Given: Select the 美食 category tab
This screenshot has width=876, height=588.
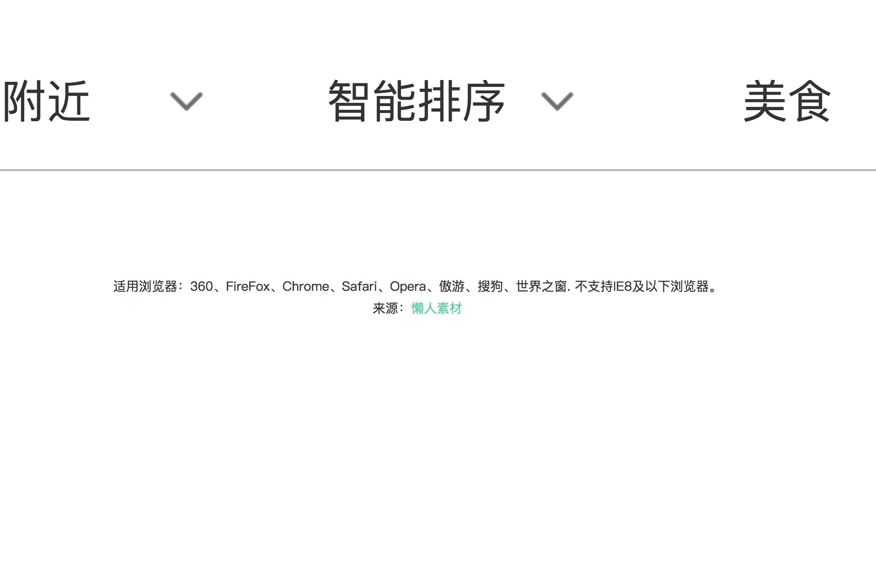Looking at the screenshot, I should tap(787, 101).
